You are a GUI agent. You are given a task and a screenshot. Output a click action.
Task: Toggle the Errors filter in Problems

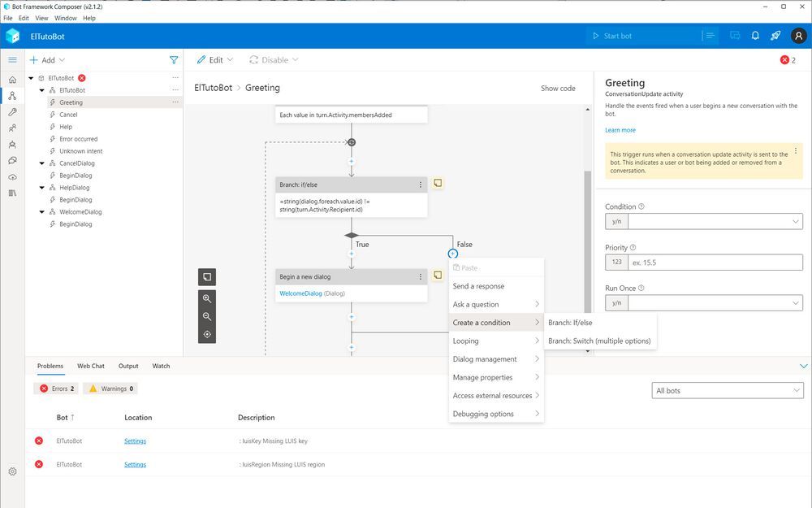56,389
